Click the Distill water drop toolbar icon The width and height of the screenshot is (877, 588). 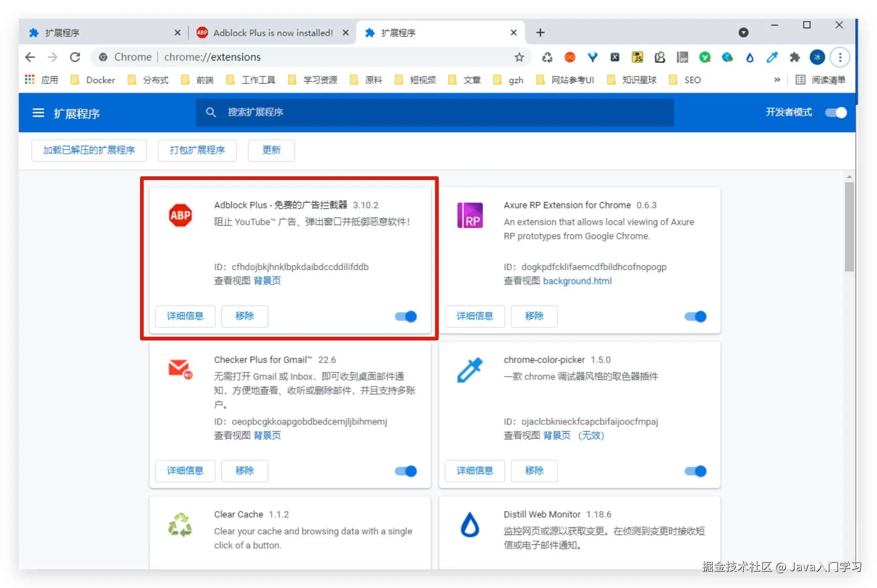pos(750,57)
